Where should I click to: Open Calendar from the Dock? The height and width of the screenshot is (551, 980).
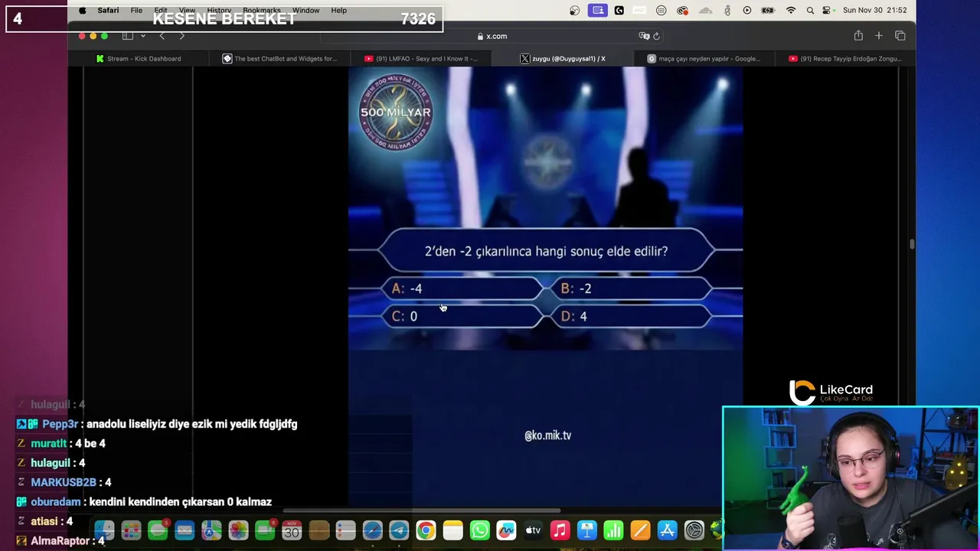pos(292,530)
